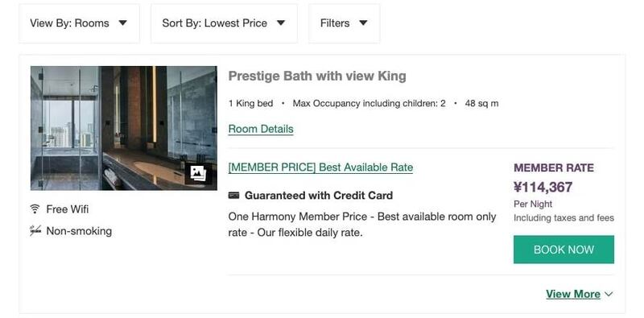Open [MEMBER PRICE] Best Available Rate link

(x=320, y=167)
